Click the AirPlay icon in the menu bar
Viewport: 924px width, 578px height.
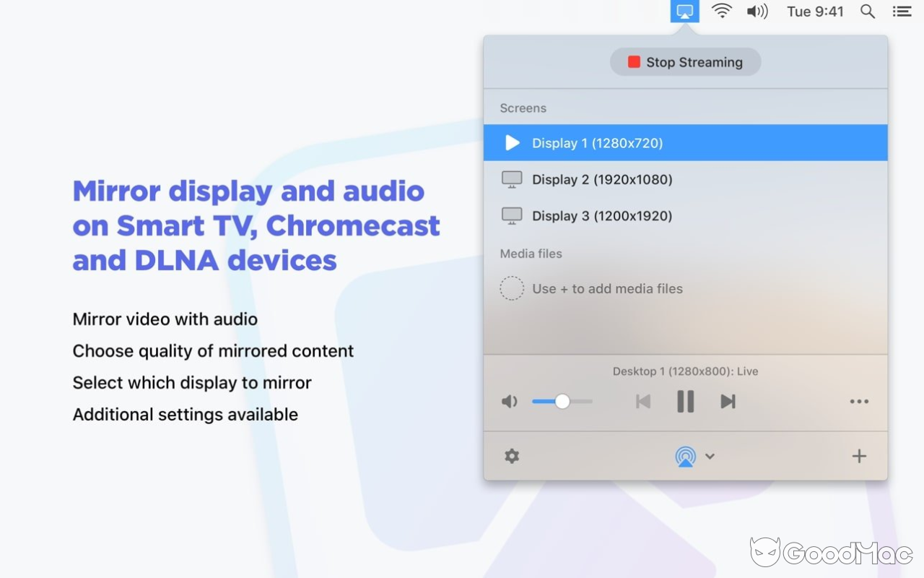point(684,11)
